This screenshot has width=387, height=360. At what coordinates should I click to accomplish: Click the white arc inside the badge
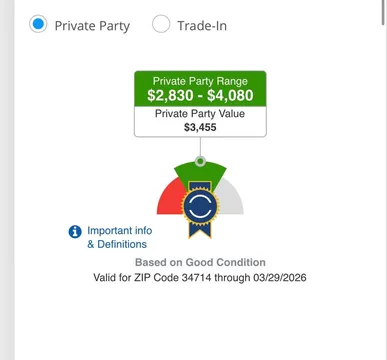200,206
